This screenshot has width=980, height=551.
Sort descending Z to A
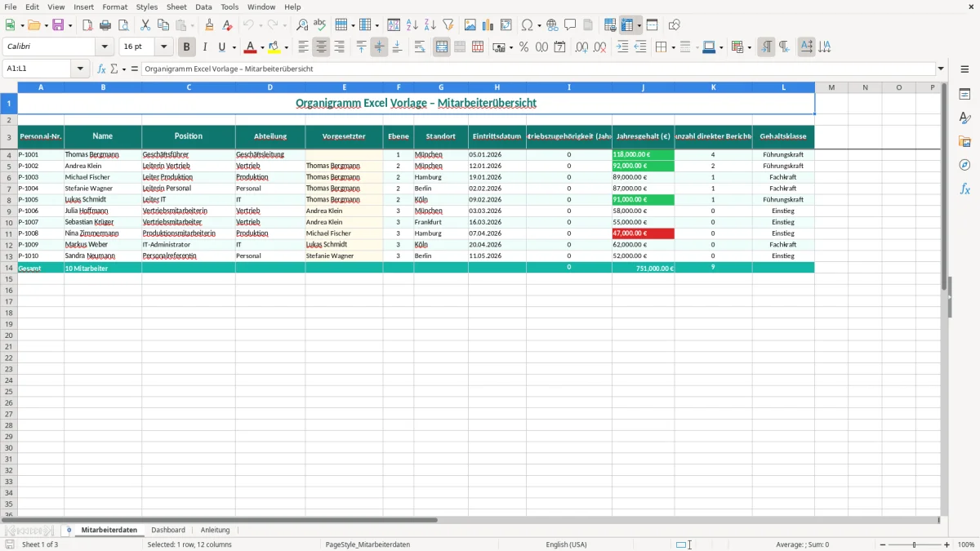pyautogui.click(x=430, y=25)
